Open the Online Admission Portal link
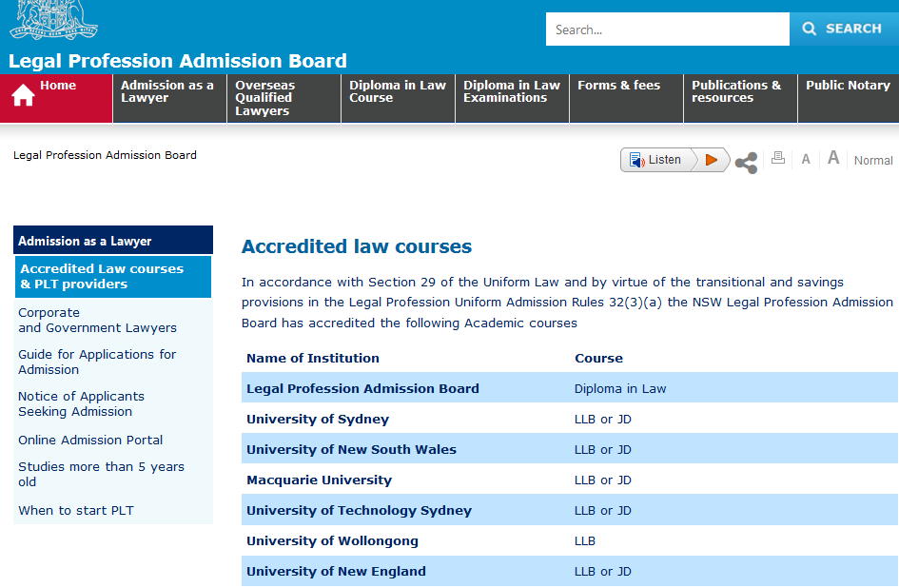This screenshot has height=588, width=899. pos(90,441)
